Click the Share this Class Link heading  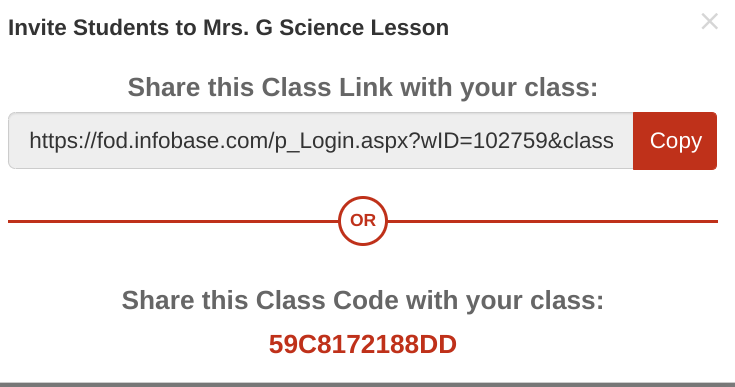[363, 88]
